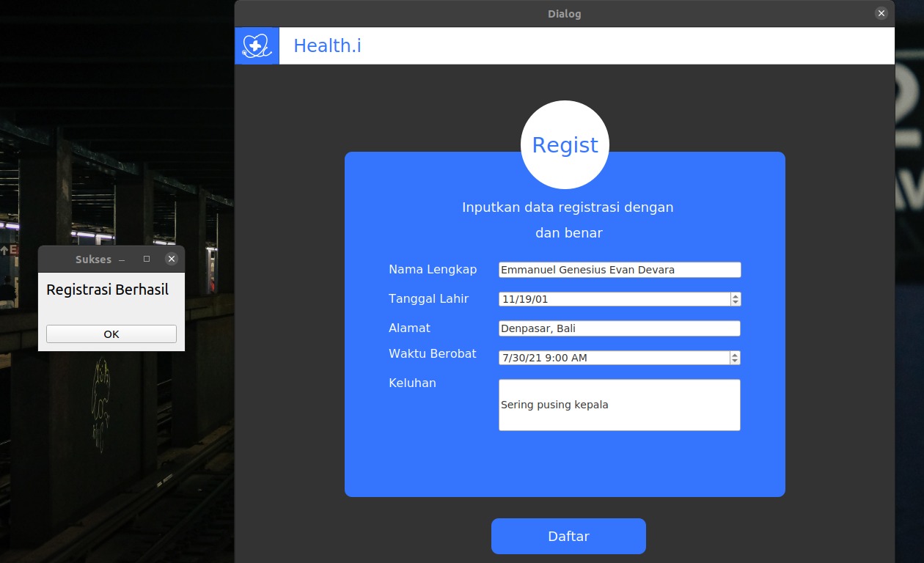Click the maximize icon on Sukses window
Image resolution: width=924 pixels, height=563 pixels.
[146, 259]
